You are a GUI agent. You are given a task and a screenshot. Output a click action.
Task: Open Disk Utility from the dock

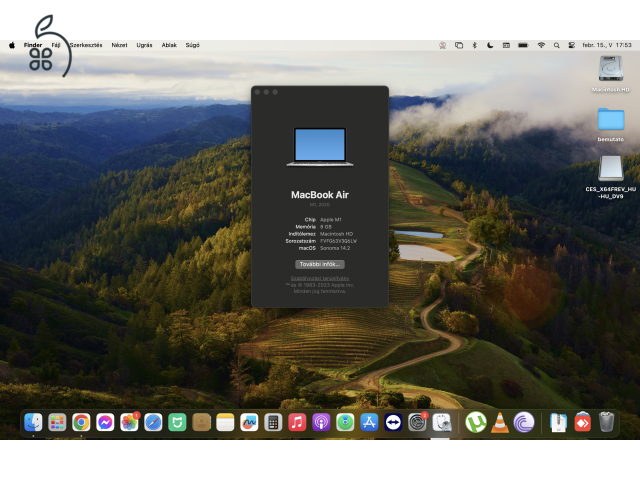[x=441, y=422]
